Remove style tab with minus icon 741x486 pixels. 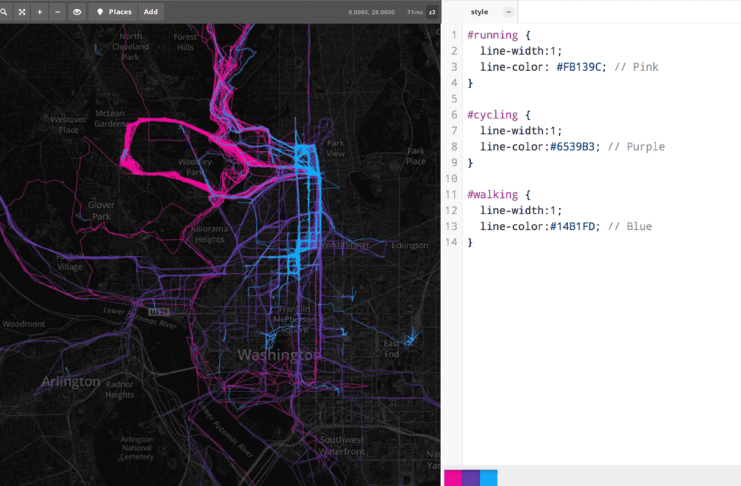point(508,12)
